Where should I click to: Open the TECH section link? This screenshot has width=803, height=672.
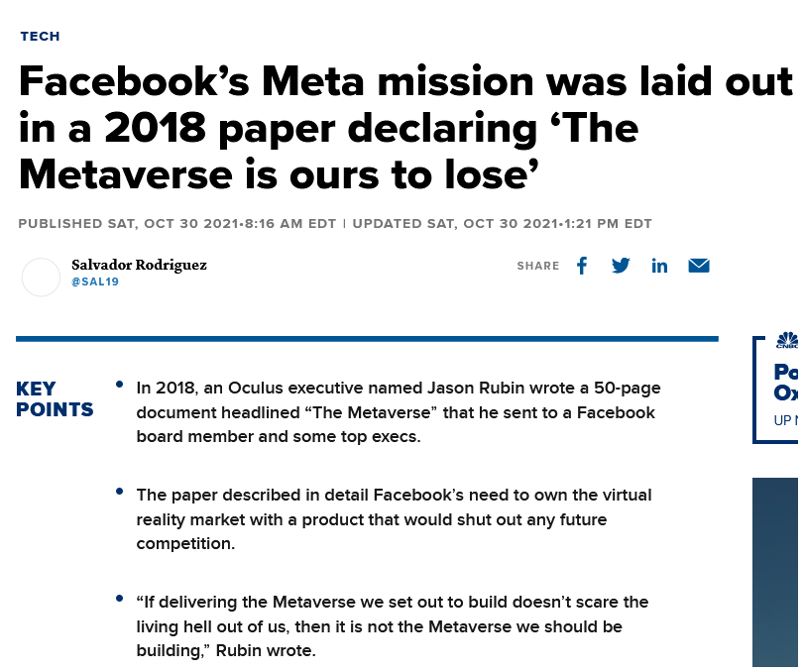40,37
